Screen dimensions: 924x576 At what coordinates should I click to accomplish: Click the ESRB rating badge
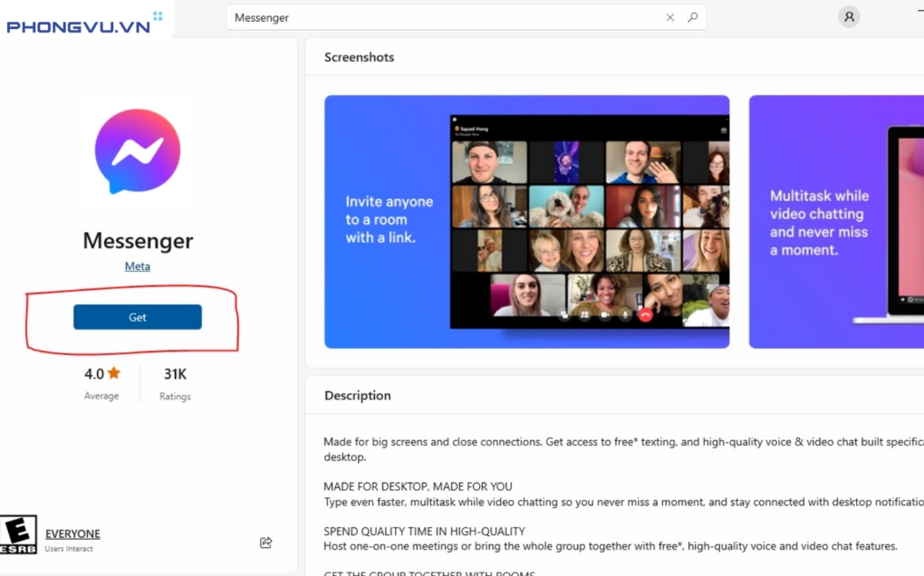pos(18,534)
